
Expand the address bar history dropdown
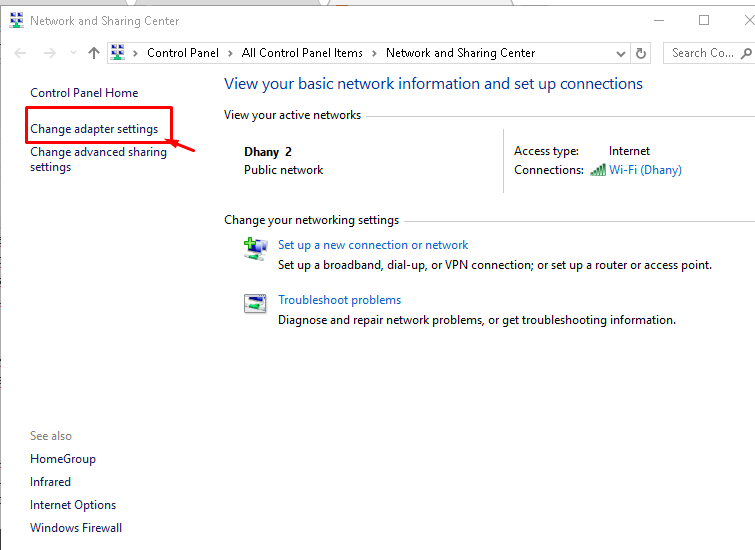[621, 53]
